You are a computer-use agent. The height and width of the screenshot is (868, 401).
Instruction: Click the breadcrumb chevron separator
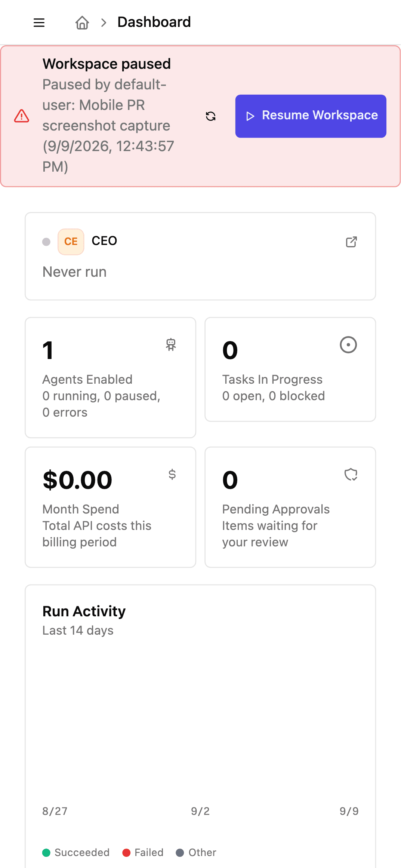click(104, 22)
